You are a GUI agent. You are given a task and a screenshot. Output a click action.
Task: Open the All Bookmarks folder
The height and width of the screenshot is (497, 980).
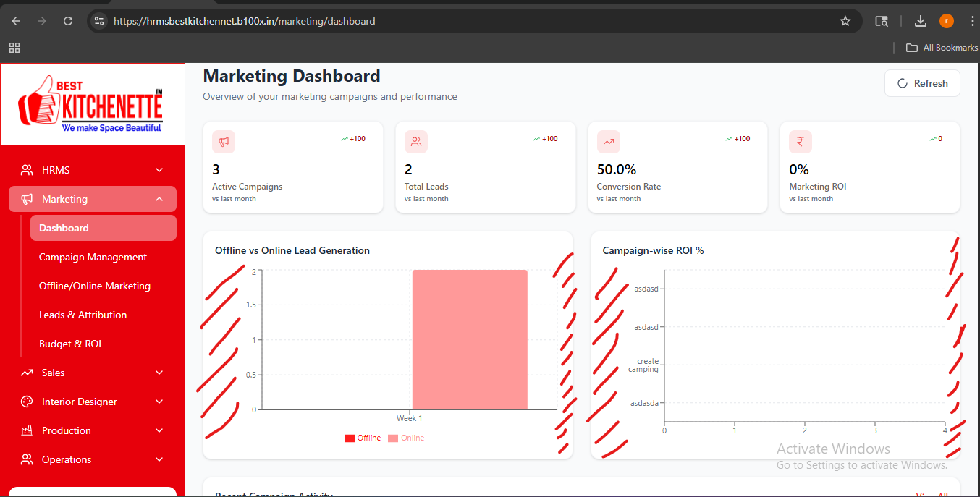tap(942, 48)
